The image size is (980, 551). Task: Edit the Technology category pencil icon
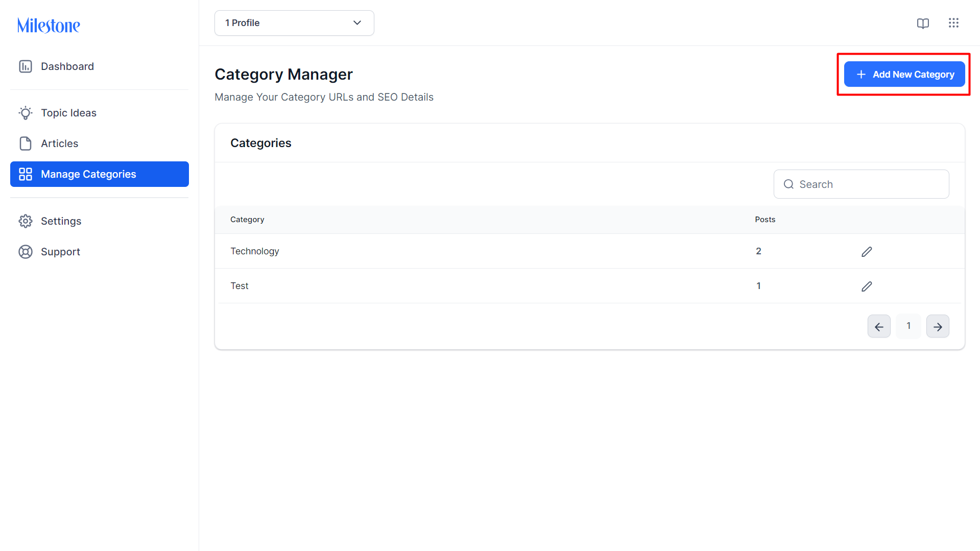pyautogui.click(x=867, y=252)
